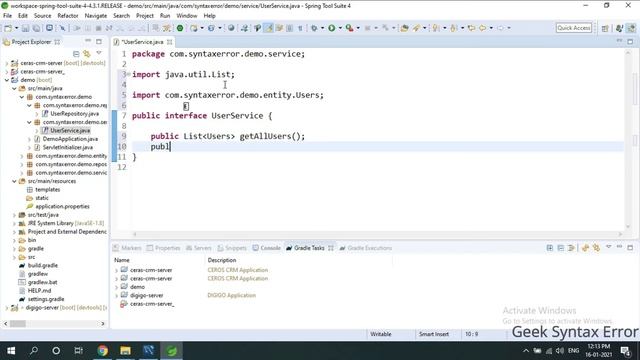This screenshot has height=360, width=640.
Task: Switch to the Gradle Executions tab
Action: click(x=365, y=248)
